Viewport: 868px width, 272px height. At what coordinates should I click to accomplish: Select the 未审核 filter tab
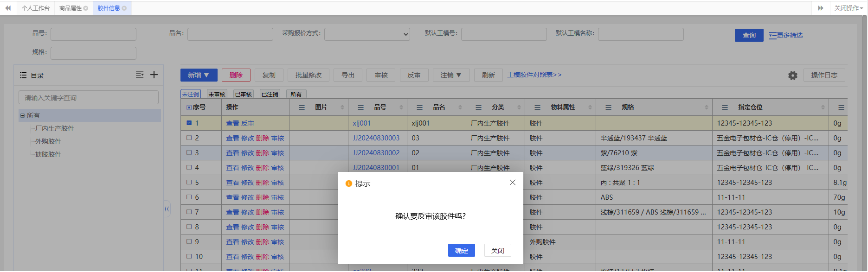tap(217, 94)
